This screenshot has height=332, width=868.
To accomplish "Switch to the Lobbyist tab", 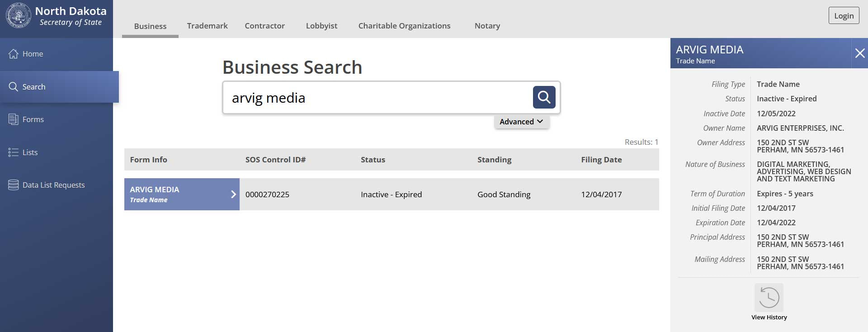I will click(x=321, y=26).
